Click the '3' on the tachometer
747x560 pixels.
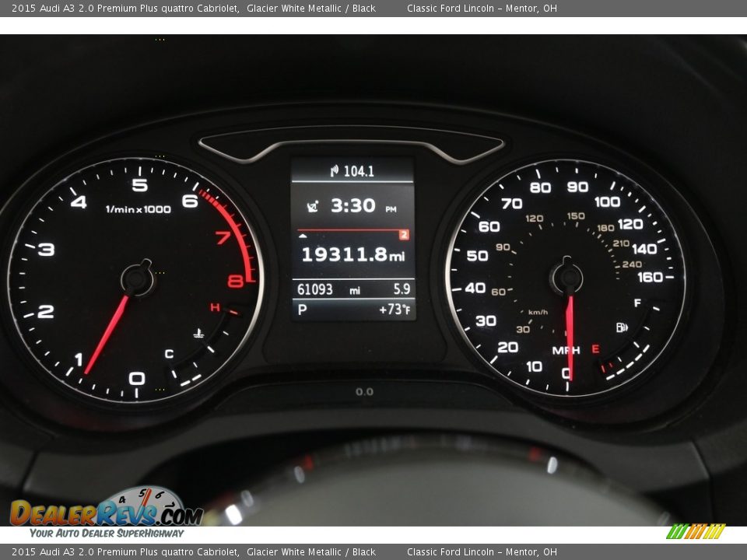click(x=46, y=249)
